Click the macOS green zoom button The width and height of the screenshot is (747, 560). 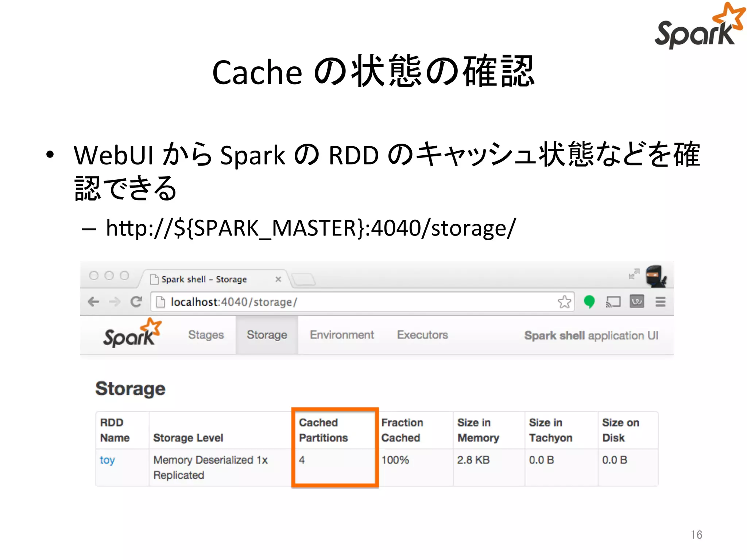coord(124,276)
